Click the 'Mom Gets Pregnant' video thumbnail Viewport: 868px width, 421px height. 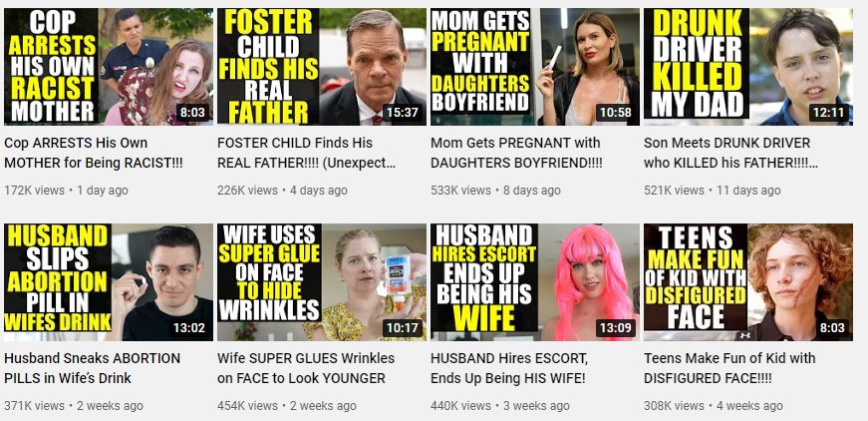(535, 67)
